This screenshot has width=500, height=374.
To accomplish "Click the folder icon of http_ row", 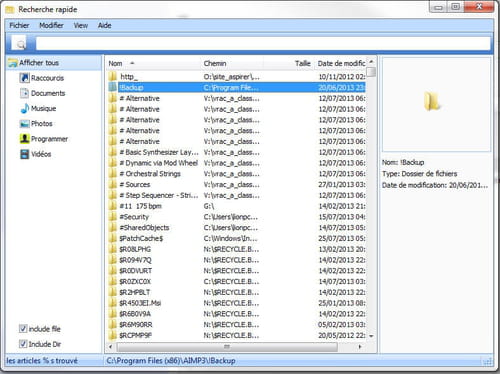I will (x=113, y=77).
